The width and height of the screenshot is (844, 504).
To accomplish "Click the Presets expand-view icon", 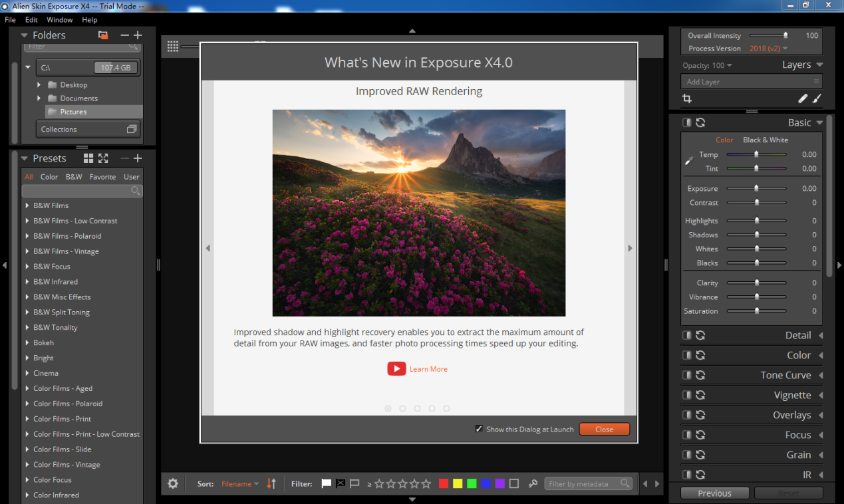I will pyautogui.click(x=103, y=158).
